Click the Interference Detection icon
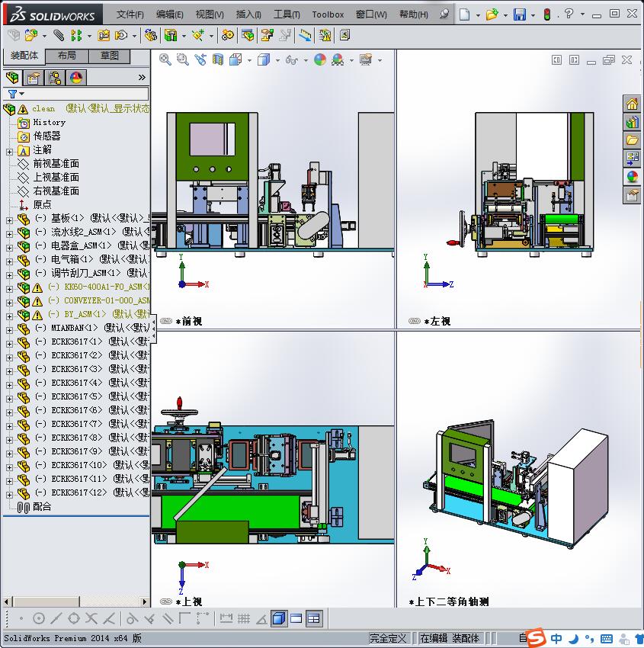 point(306,36)
